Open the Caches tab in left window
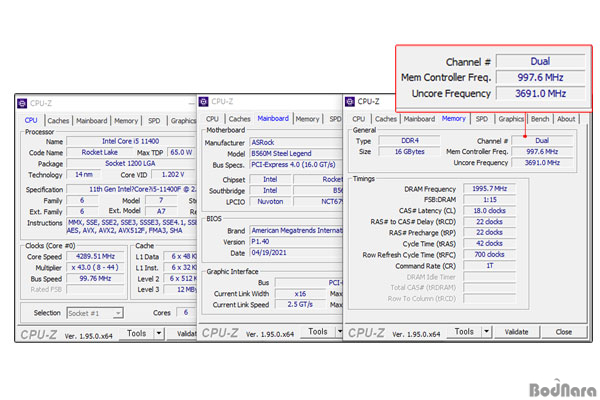This screenshot has height=400, width=600. click(58, 121)
